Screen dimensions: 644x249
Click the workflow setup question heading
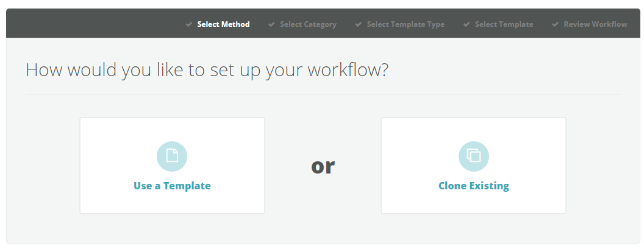(x=207, y=70)
